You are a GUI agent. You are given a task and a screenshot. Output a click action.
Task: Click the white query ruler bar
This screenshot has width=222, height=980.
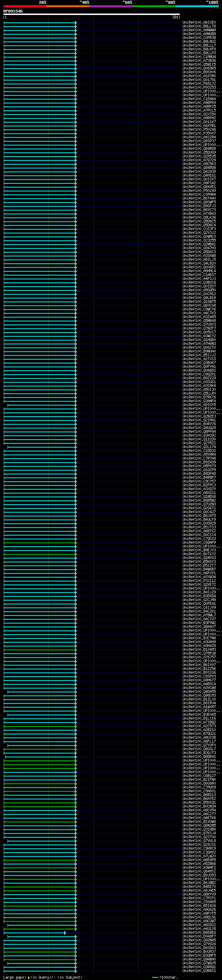pyautogui.click(x=92, y=15)
